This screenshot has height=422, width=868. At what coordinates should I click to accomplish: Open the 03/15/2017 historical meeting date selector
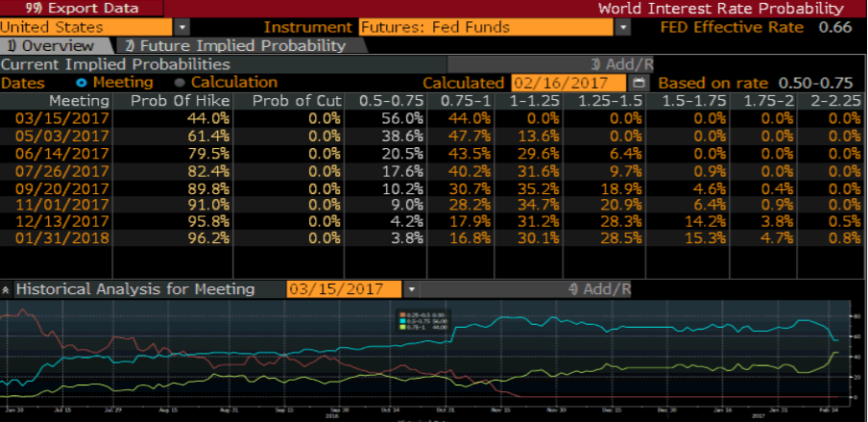(344, 289)
